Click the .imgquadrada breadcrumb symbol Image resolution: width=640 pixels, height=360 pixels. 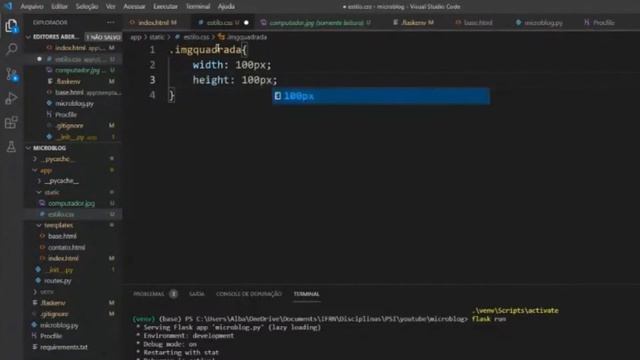point(247,37)
